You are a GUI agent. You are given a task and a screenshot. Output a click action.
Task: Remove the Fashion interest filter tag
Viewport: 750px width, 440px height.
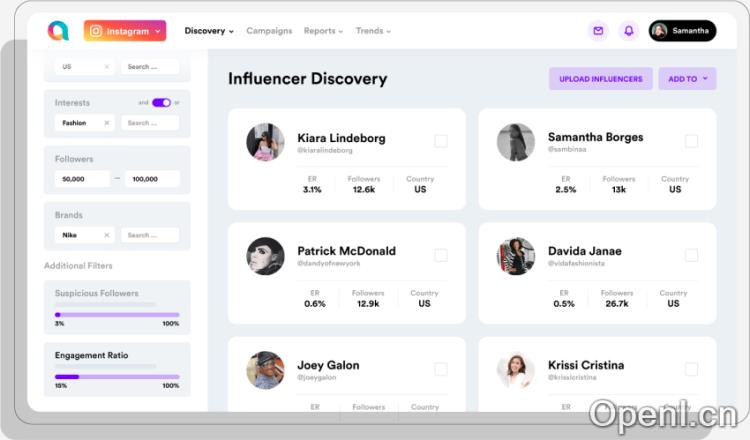click(x=107, y=123)
